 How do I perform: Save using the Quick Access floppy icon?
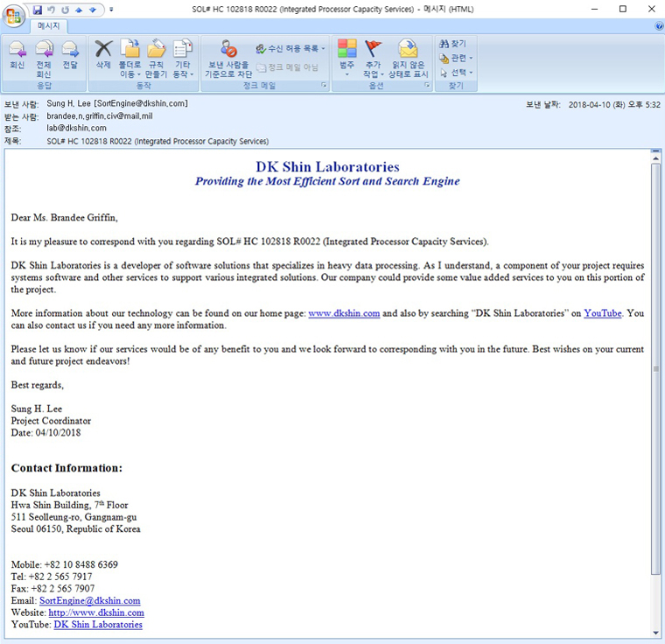coord(38,10)
